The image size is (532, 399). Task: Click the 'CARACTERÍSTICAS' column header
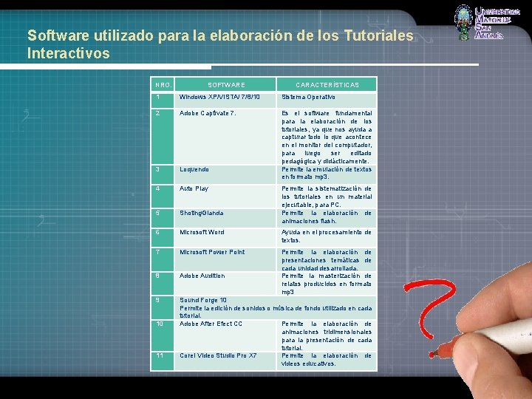[x=327, y=84]
